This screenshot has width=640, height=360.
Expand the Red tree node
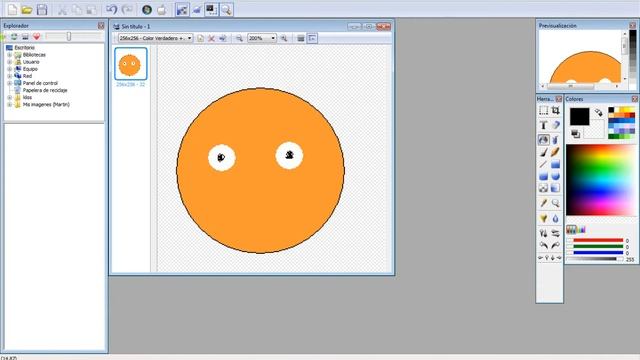point(9,76)
